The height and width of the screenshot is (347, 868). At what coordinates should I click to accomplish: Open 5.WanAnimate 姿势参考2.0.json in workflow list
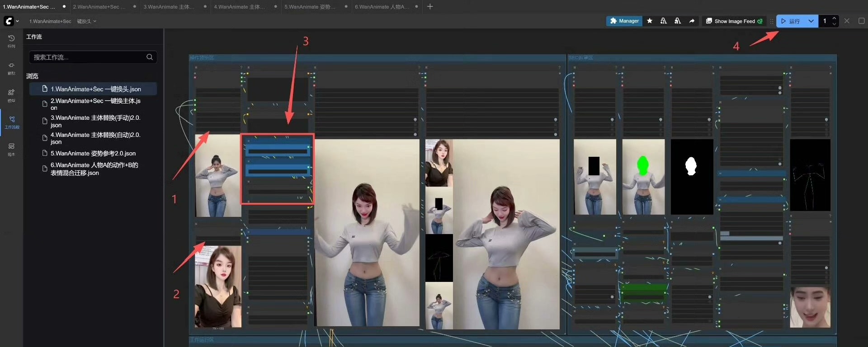pos(93,154)
